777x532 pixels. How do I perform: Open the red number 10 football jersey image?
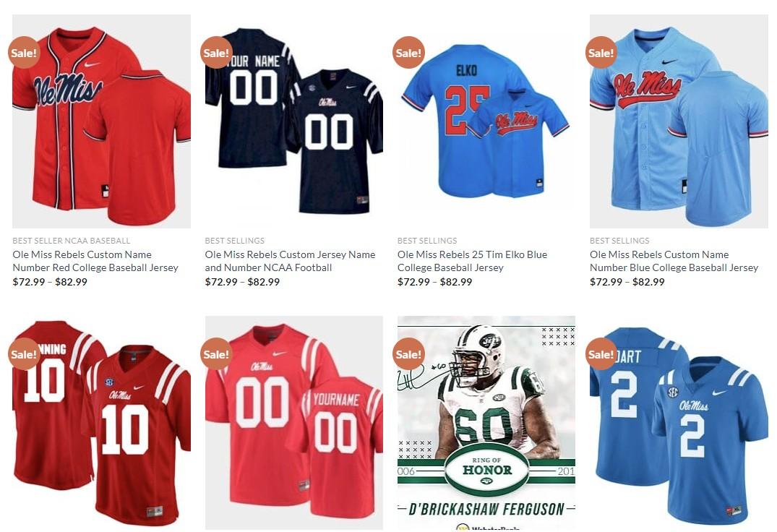[x=102, y=423]
